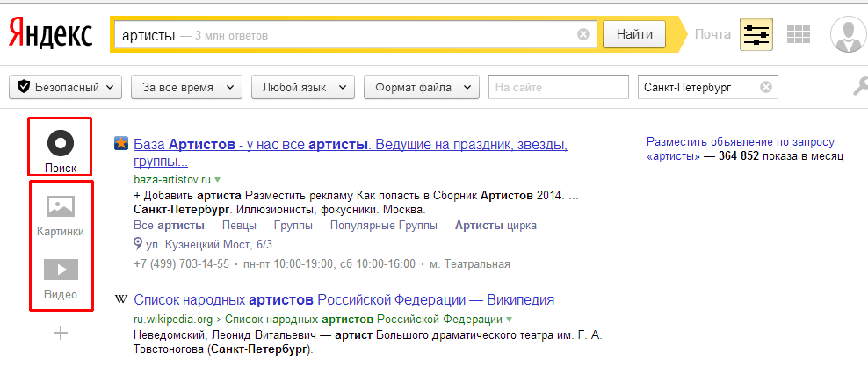This screenshot has width=868, height=374.
Task: Select the Поиск search tab
Action: point(61,147)
